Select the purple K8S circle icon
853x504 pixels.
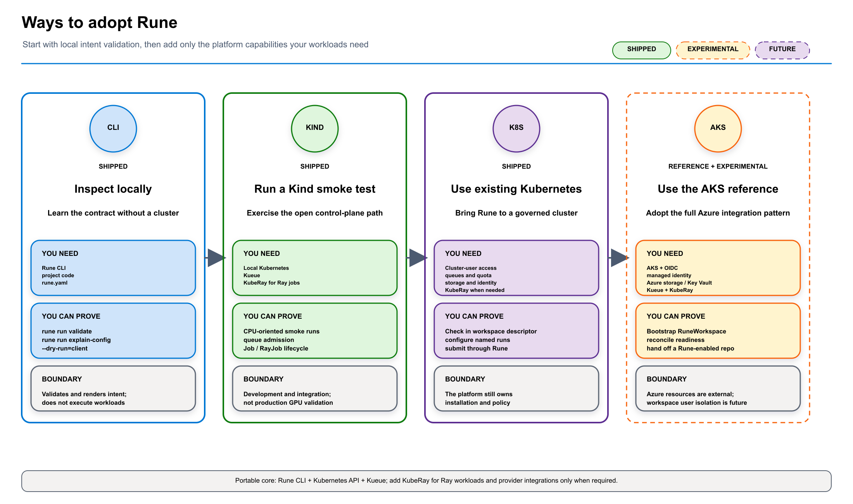click(x=516, y=128)
